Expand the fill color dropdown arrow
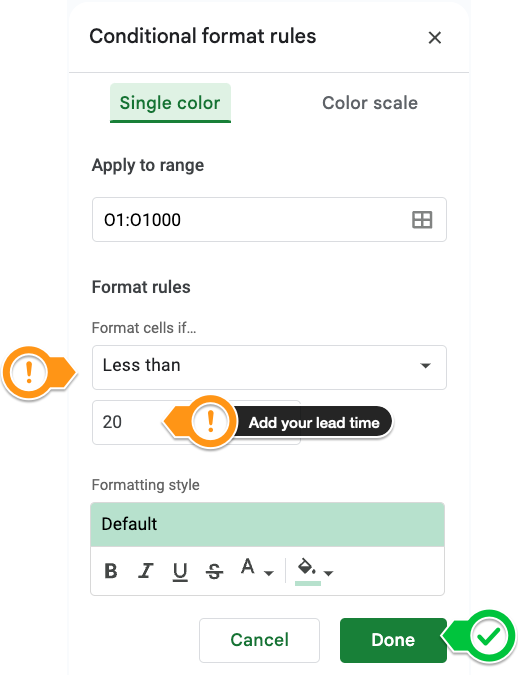 [x=328, y=573]
